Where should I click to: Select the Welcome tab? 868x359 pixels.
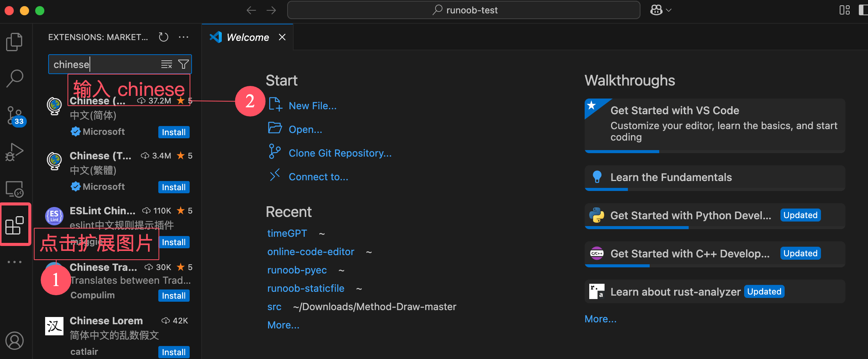(x=247, y=37)
